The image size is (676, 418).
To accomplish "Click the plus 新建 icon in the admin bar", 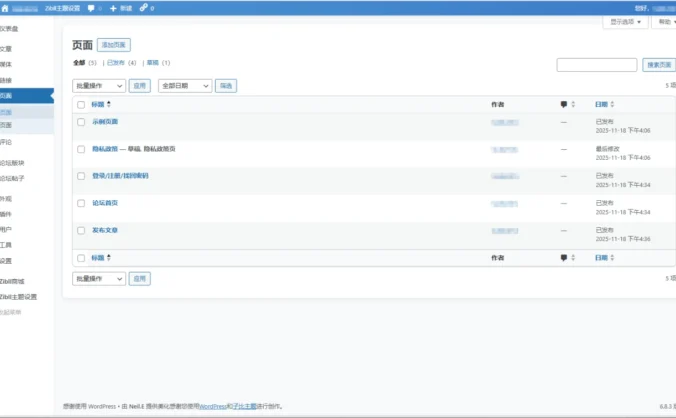I will (113, 7).
